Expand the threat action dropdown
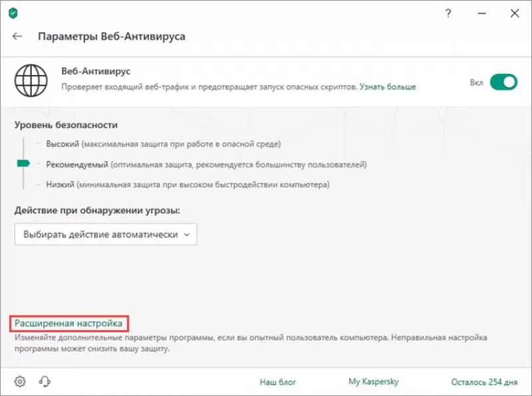532x396 pixels. point(106,235)
